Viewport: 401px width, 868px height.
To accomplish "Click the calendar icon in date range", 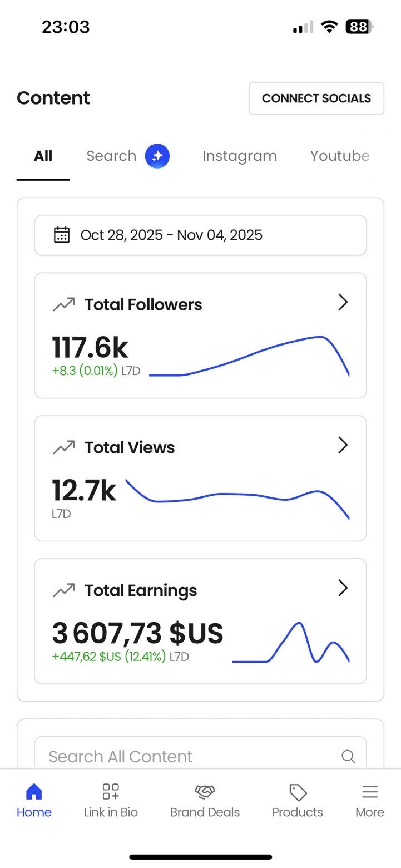I will (x=61, y=235).
